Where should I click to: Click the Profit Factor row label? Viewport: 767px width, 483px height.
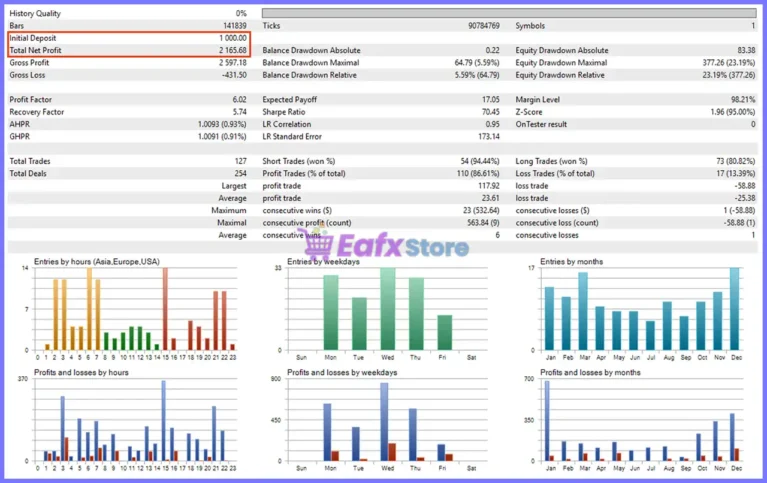(x=30, y=99)
